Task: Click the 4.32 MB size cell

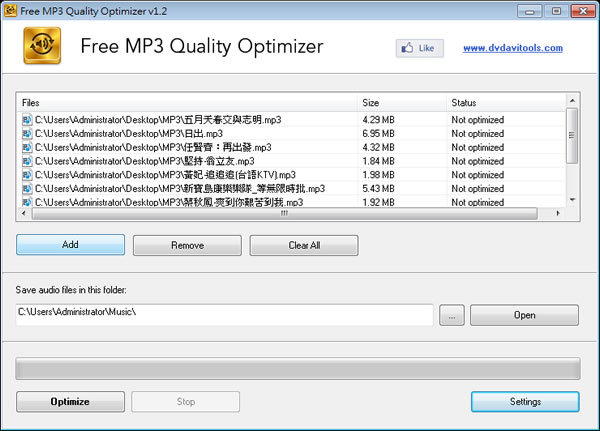Action: (378, 147)
